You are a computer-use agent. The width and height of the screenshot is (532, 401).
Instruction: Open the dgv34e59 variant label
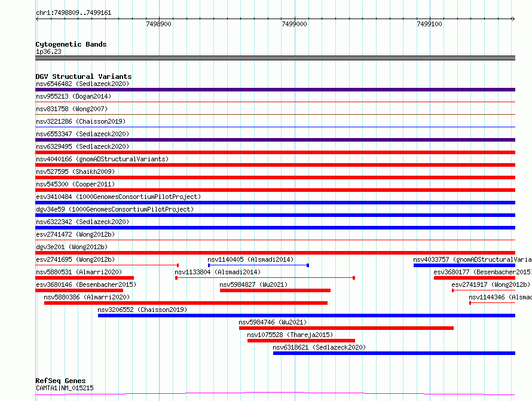click(115, 209)
